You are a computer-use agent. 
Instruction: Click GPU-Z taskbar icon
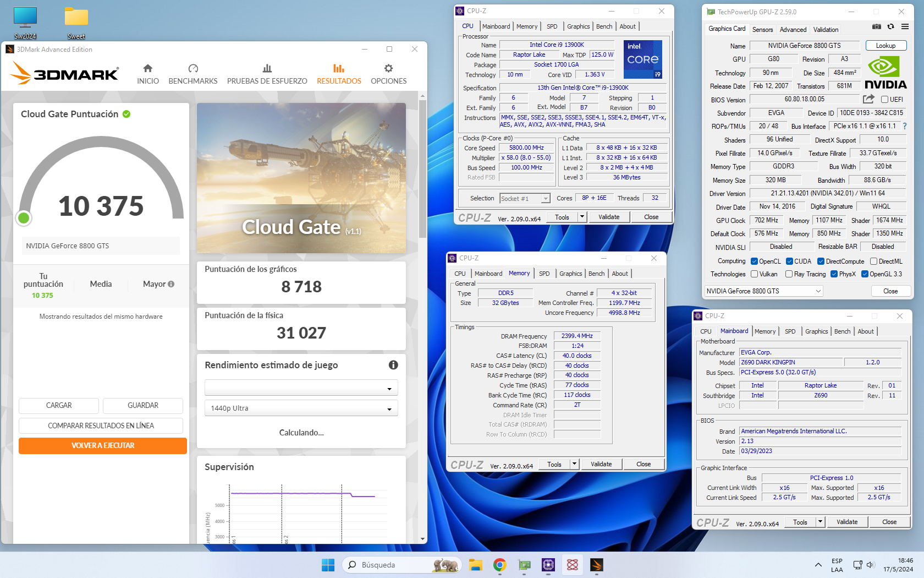coord(524,565)
